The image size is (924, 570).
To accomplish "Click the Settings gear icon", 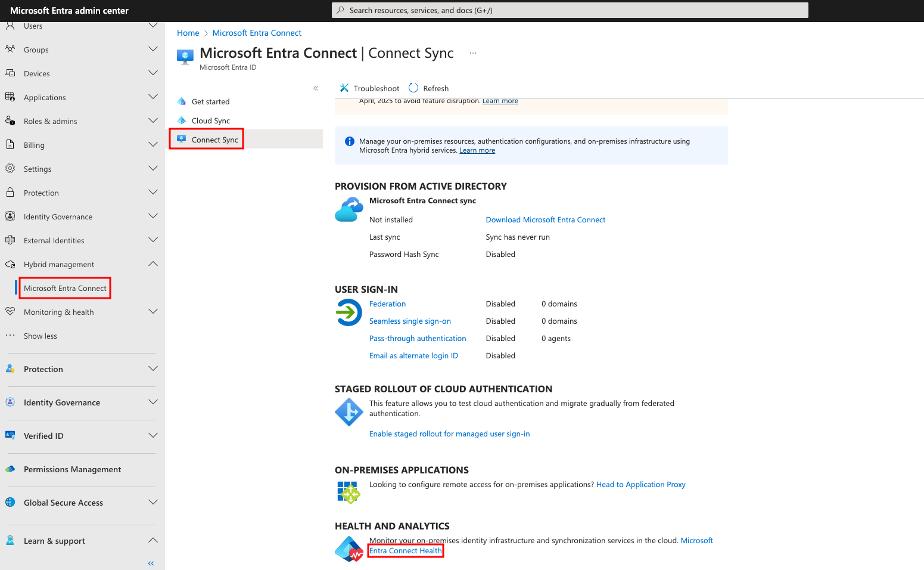I will click(10, 169).
